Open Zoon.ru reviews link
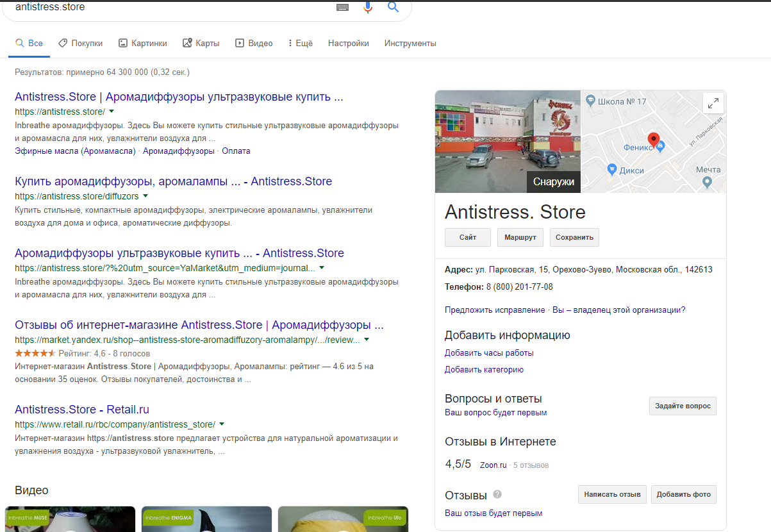The width and height of the screenshot is (771, 532). pyautogui.click(x=493, y=465)
